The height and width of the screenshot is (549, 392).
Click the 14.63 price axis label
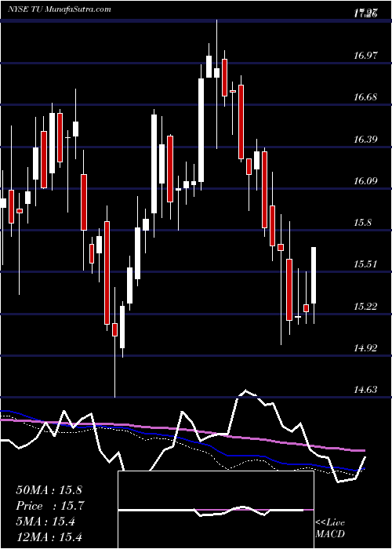(366, 389)
